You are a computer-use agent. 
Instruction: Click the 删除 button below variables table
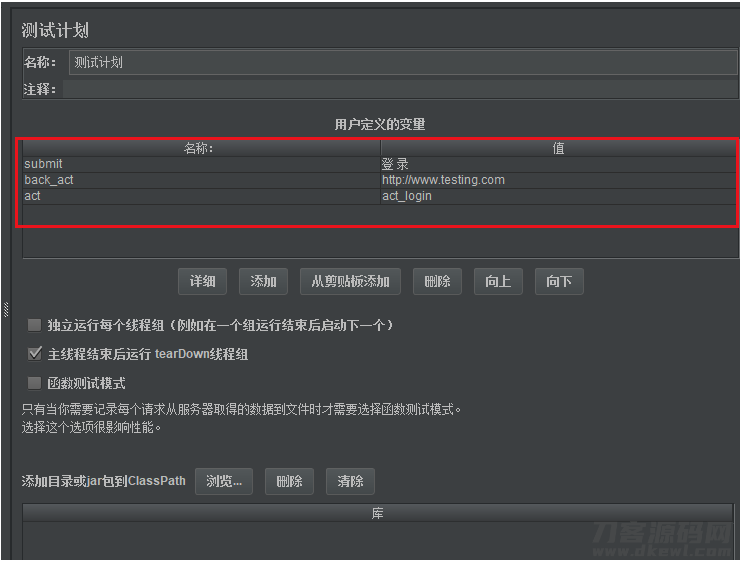[x=437, y=282]
